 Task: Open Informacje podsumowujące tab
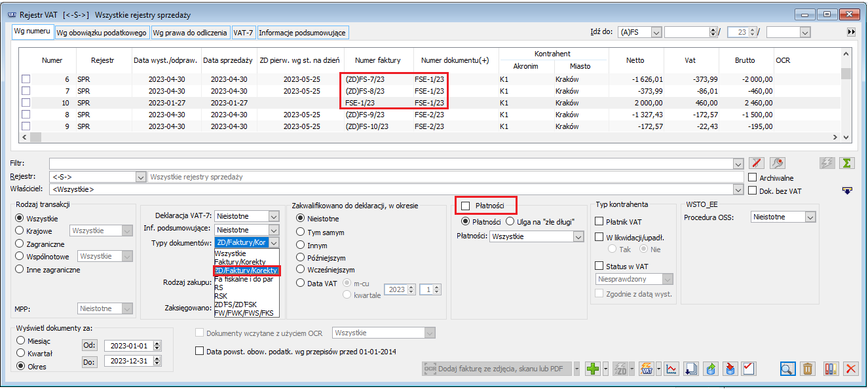(302, 32)
